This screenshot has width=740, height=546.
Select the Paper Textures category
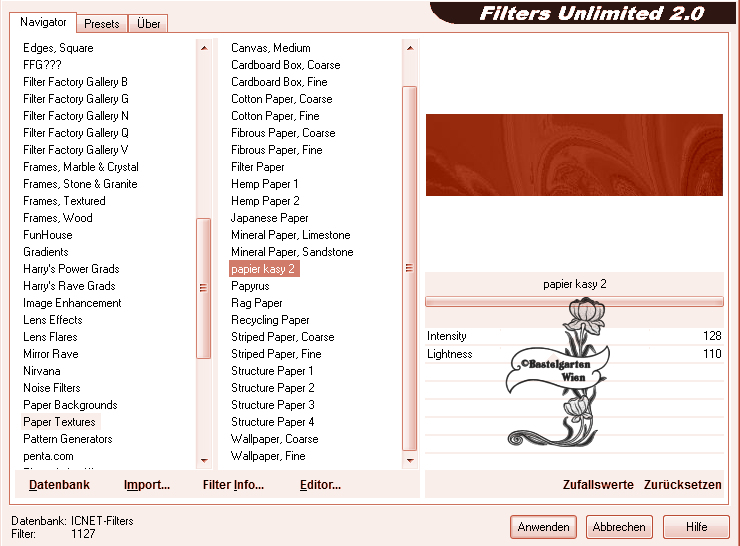(x=59, y=421)
